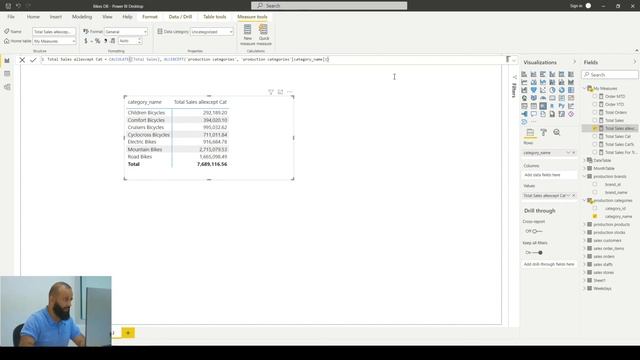
Task: Collapse the Visualizations pane arrow
Action: point(575,62)
